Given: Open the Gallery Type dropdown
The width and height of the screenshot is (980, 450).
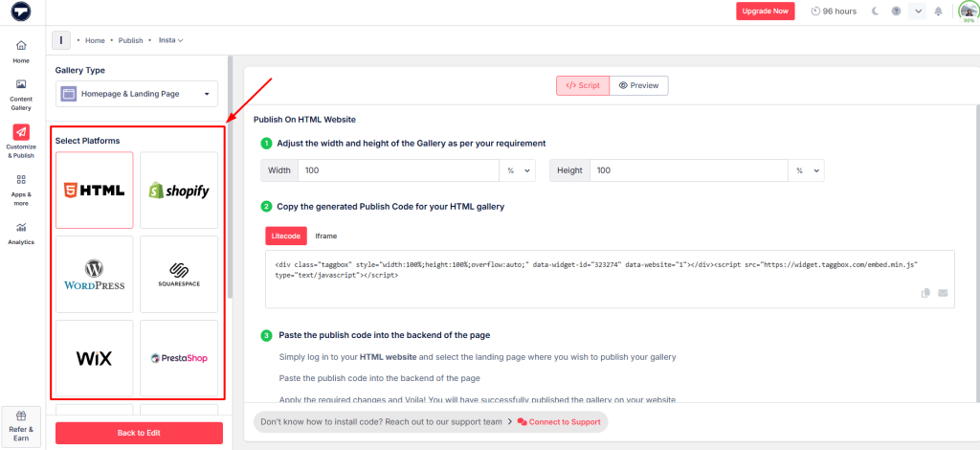Looking at the screenshot, I should coord(137,94).
